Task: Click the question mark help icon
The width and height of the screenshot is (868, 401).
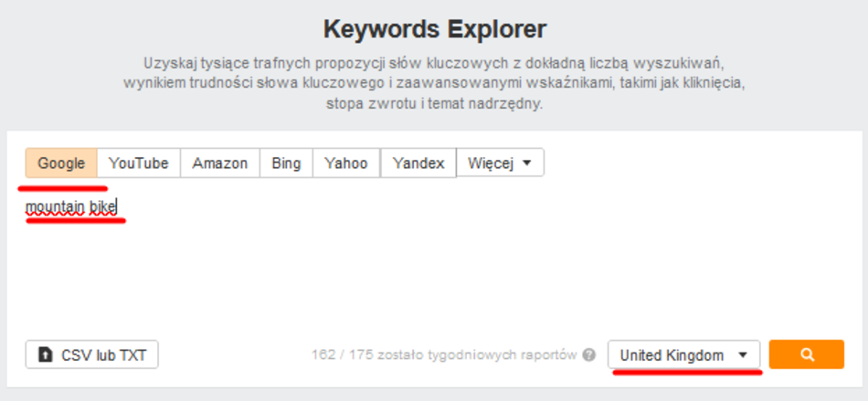Action: coord(589,355)
